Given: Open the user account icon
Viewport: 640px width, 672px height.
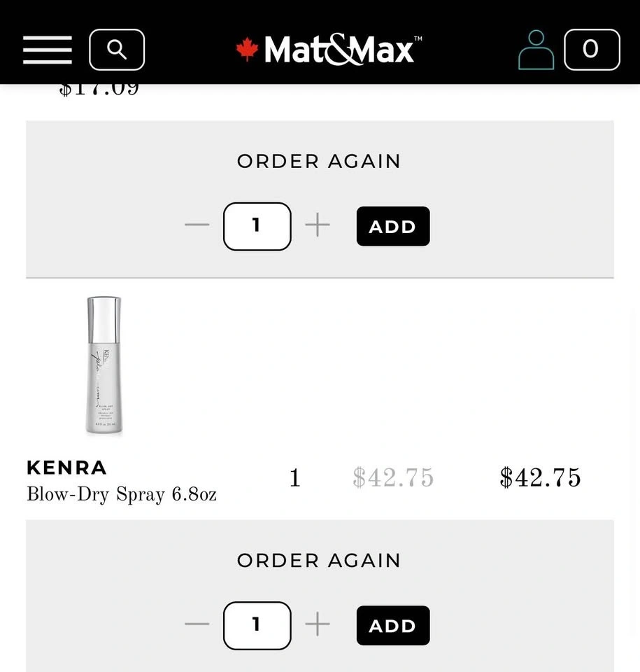Looking at the screenshot, I should point(536,50).
